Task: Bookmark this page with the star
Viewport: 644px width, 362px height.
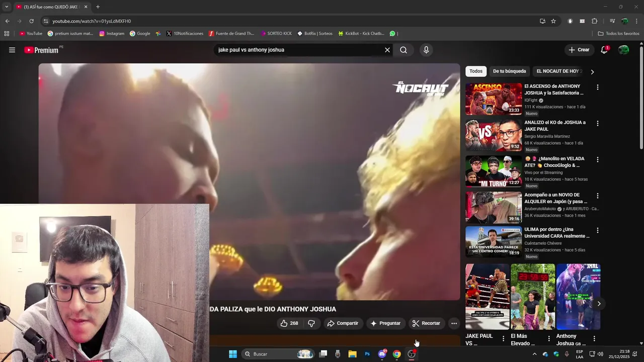Action: pyautogui.click(x=553, y=21)
